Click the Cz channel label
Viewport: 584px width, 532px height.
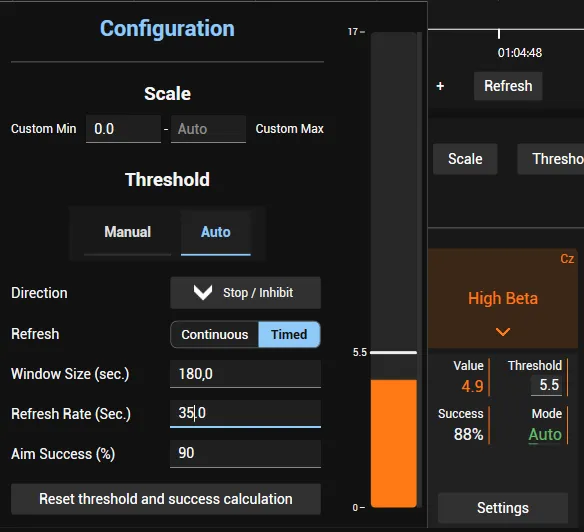tap(567, 259)
